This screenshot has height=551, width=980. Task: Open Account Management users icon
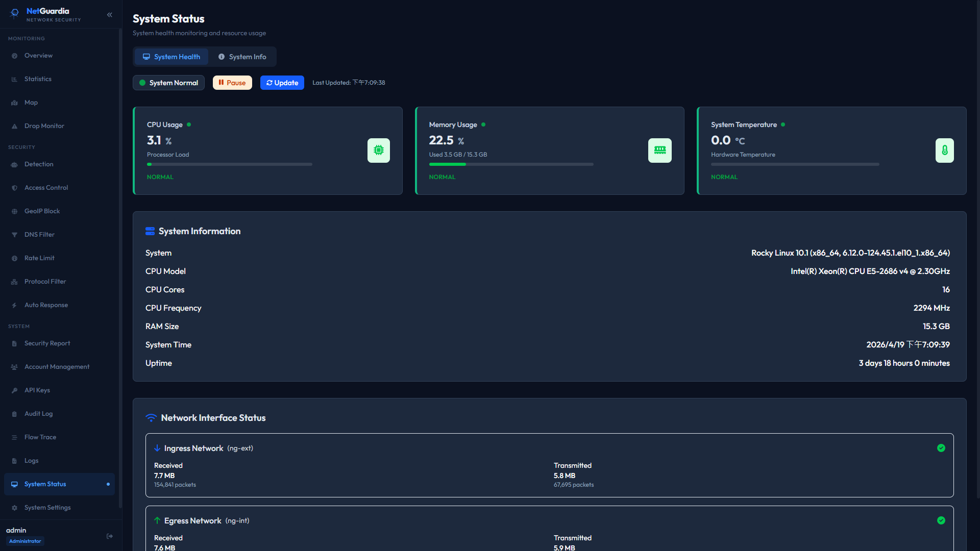[14, 367]
